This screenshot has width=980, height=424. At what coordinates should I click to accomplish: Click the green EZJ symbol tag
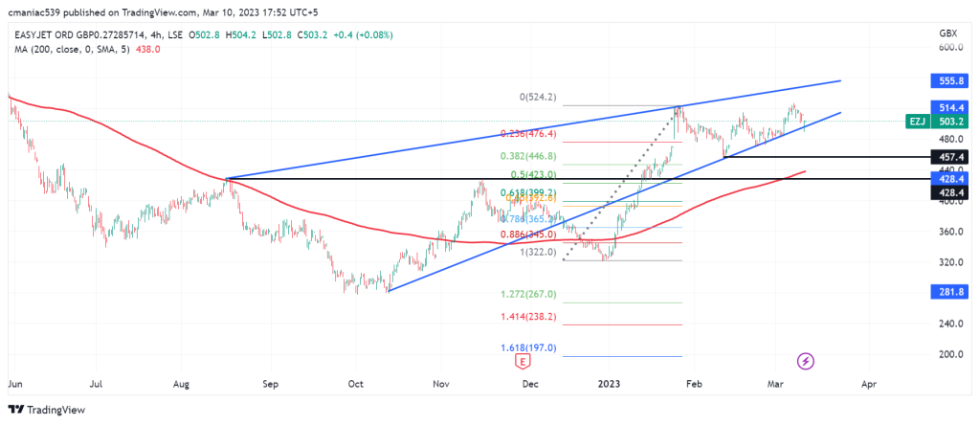coord(917,122)
